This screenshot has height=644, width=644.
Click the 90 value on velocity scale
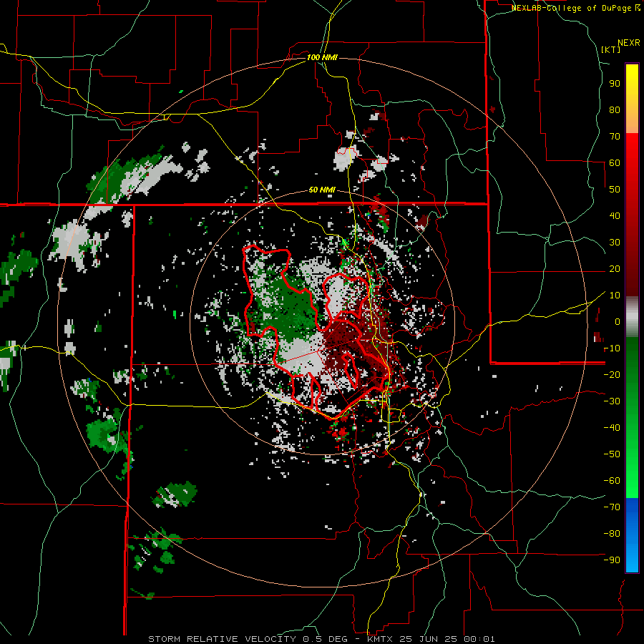coord(615,84)
